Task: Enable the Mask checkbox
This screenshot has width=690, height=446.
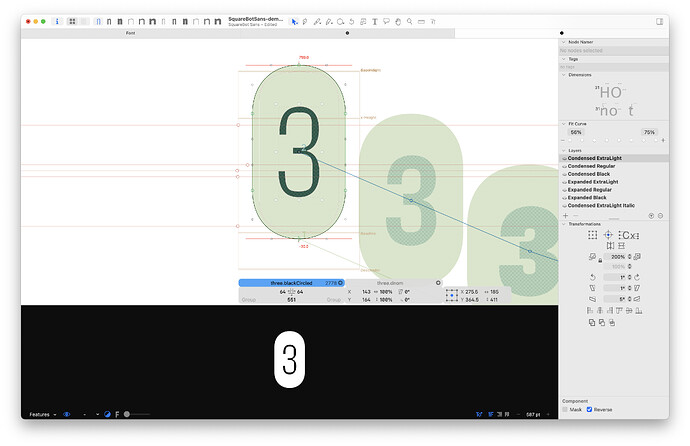Action: pos(565,410)
